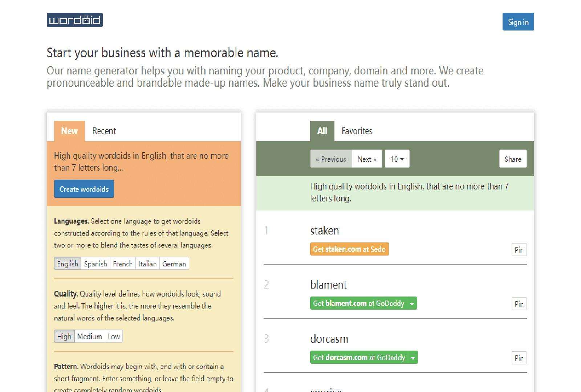Get staken.com at Sedo
The width and height of the screenshot is (581, 392).
(349, 249)
